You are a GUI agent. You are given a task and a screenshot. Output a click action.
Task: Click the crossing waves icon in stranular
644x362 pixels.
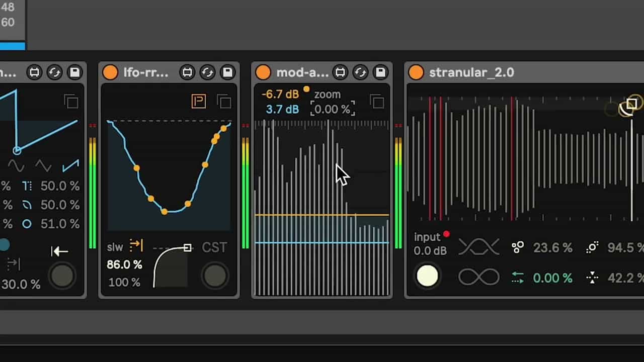pos(478,247)
